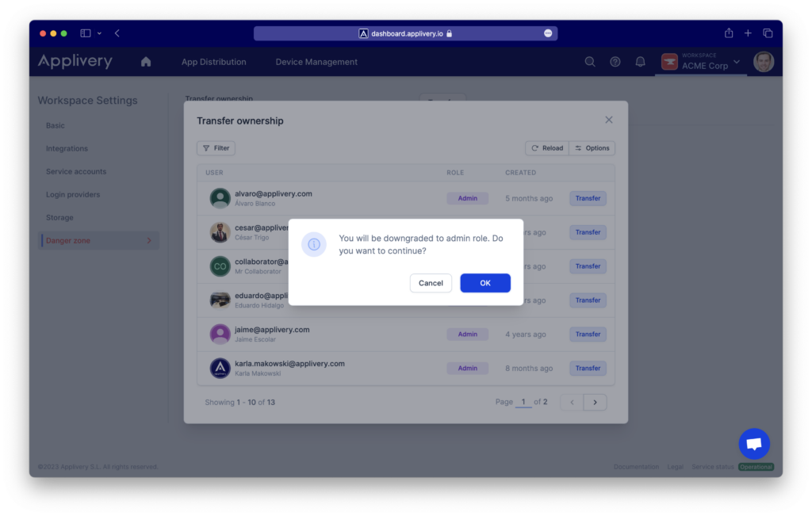Viewport: 812px width, 516px height.
Task: Go back in Safari
Action: click(117, 33)
